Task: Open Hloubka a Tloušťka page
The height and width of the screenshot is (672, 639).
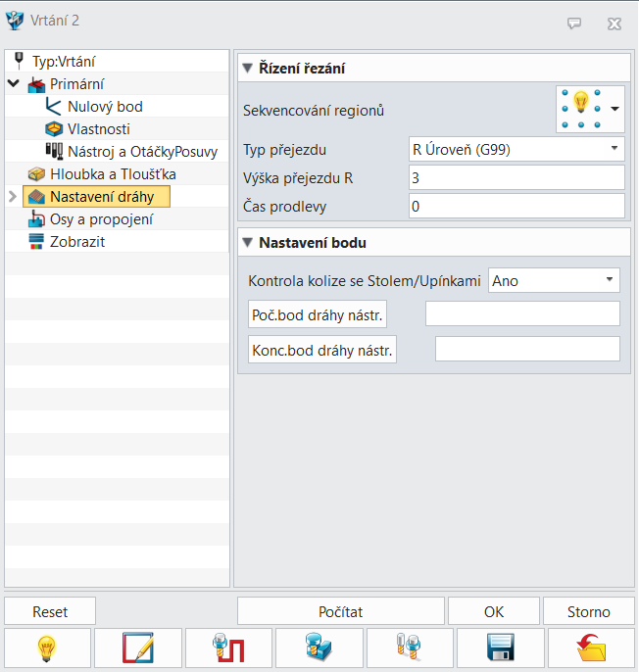Action: 113,174
